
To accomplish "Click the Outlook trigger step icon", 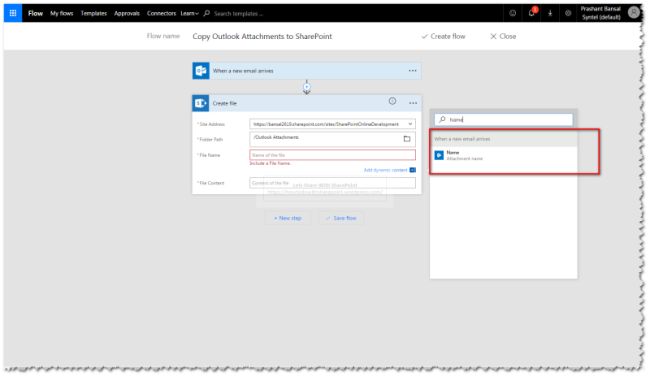I will (x=201, y=71).
